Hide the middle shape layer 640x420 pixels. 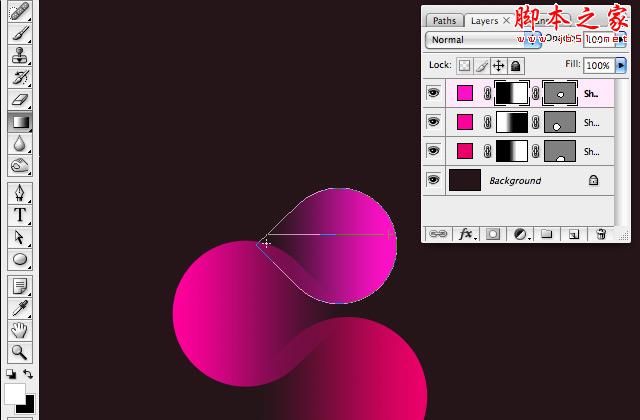click(x=433, y=122)
